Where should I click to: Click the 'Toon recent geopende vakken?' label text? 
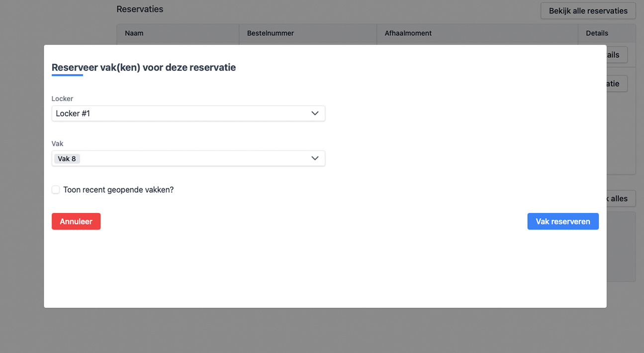click(118, 190)
